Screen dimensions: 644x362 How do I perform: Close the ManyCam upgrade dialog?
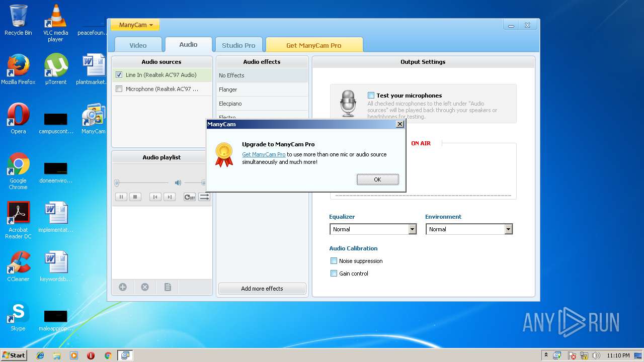tap(400, 124)
